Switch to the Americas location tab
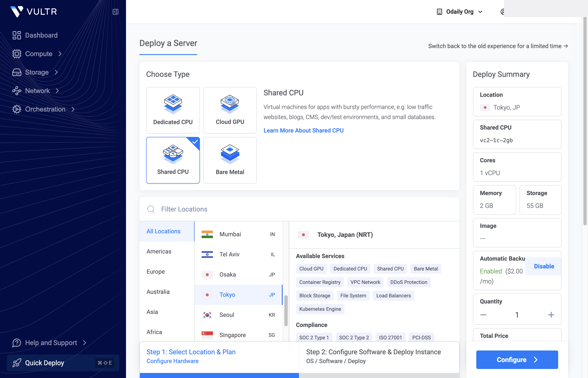The height and width of the screenshot is (378, 588). pyautogui.click(x=159, y=251)
